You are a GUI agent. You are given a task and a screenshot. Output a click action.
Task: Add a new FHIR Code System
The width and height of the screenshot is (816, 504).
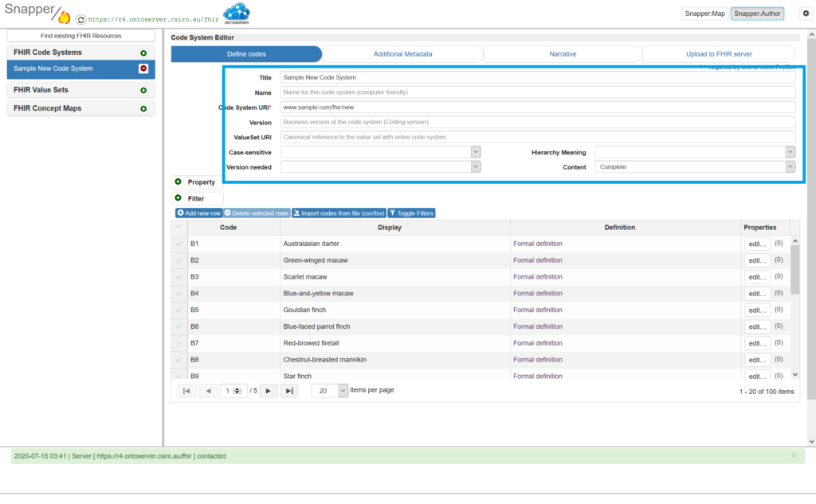coord(143,53)
